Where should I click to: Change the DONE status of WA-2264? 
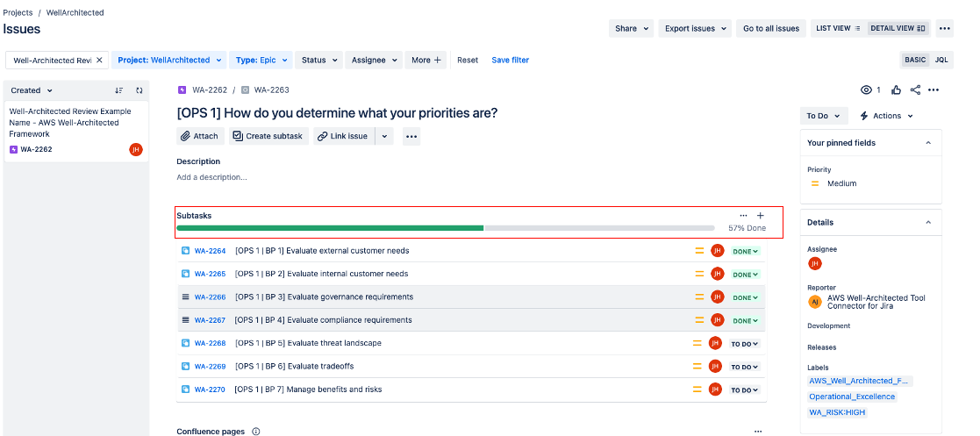click(746, 251)
